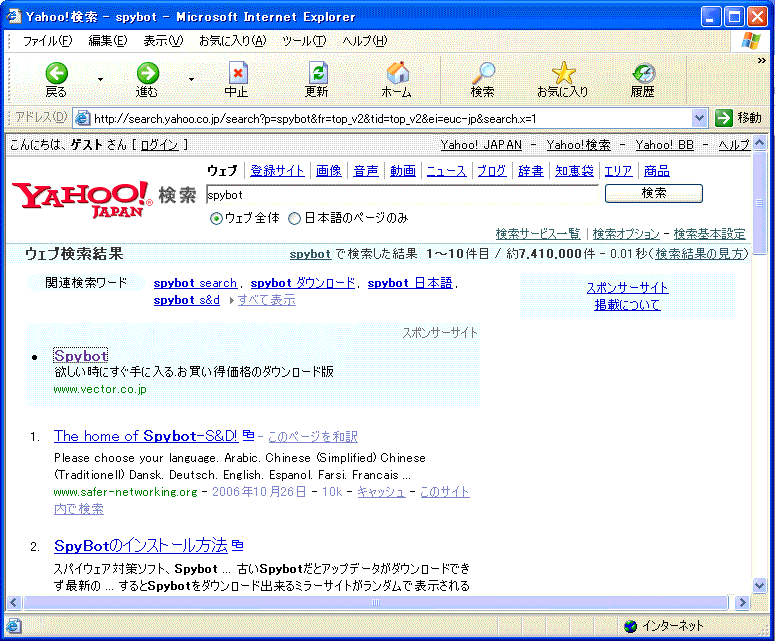Open sponsored Spybot link
775x641 pixels.
click(81, 356)
